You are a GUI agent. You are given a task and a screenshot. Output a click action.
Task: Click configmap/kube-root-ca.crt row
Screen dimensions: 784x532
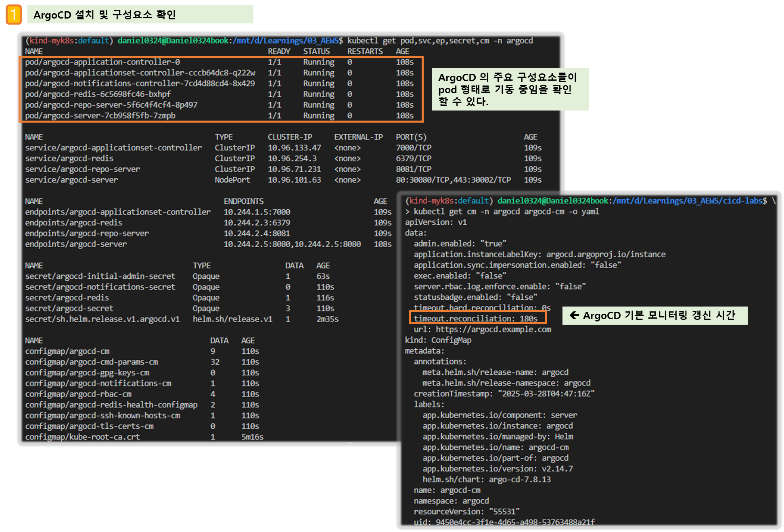(x=82, y=436)
